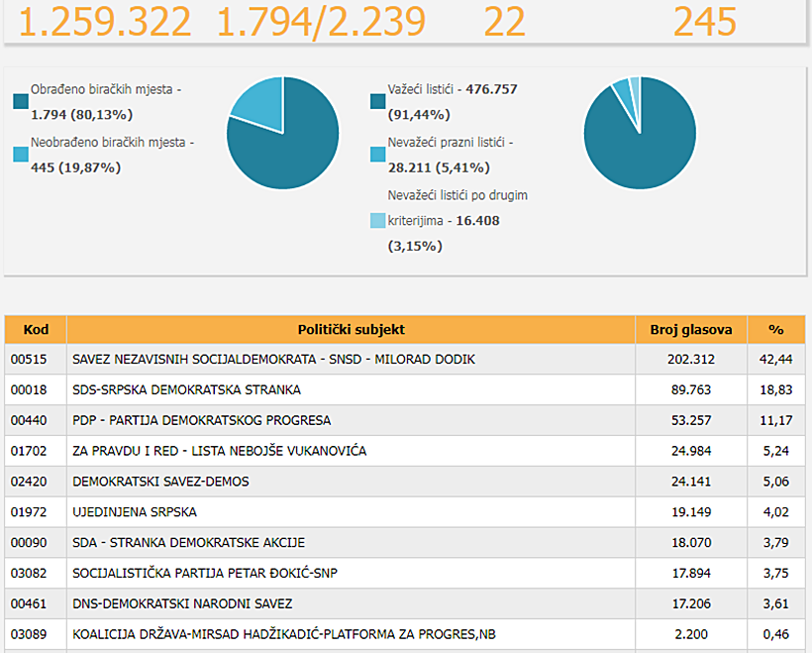
Task: Click the light blue 'Neobrađeno biračkih mjesta' legend swatch
Action: click(x=21, y=155)
